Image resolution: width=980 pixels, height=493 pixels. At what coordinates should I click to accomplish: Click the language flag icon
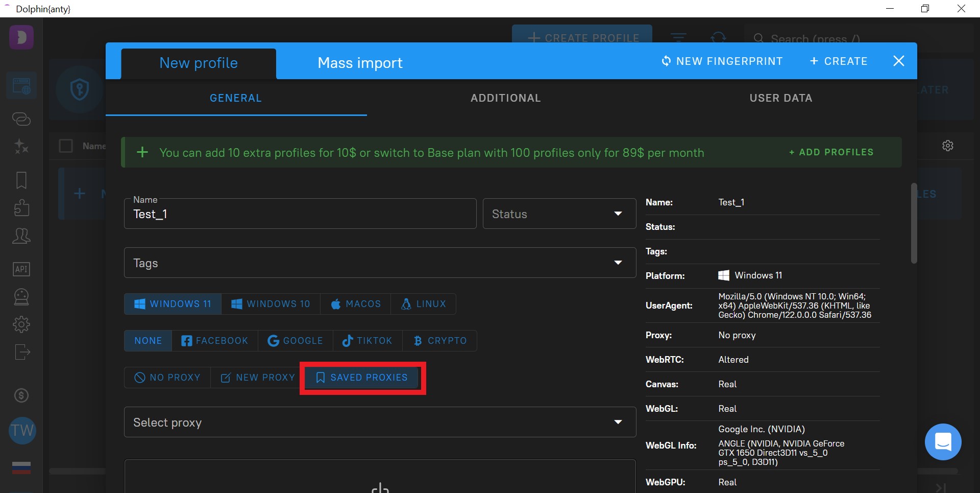coord(21,467)
